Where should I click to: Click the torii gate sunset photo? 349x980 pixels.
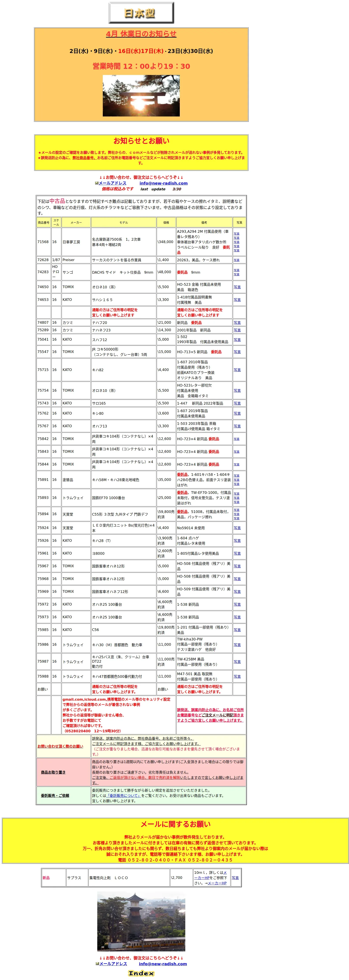point(141,95)
